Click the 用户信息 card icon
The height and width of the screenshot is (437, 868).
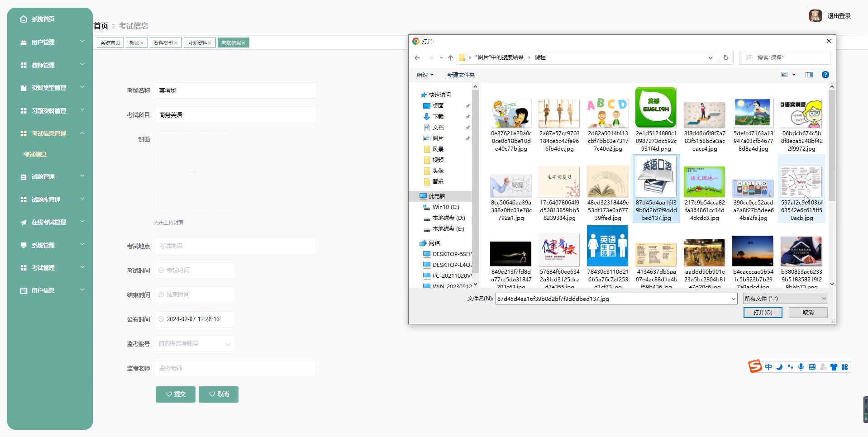pyautogui.click(x=24, y=290)
